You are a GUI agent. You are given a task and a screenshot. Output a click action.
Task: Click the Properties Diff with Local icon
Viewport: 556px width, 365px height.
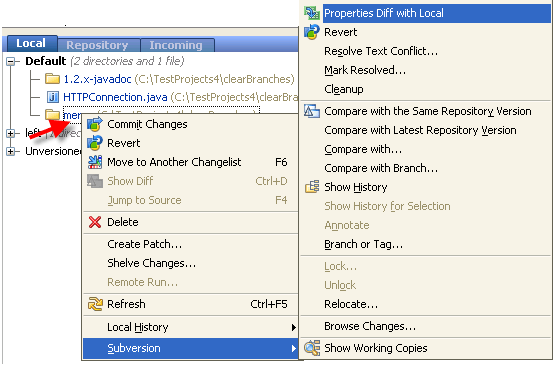click(312, 13)
